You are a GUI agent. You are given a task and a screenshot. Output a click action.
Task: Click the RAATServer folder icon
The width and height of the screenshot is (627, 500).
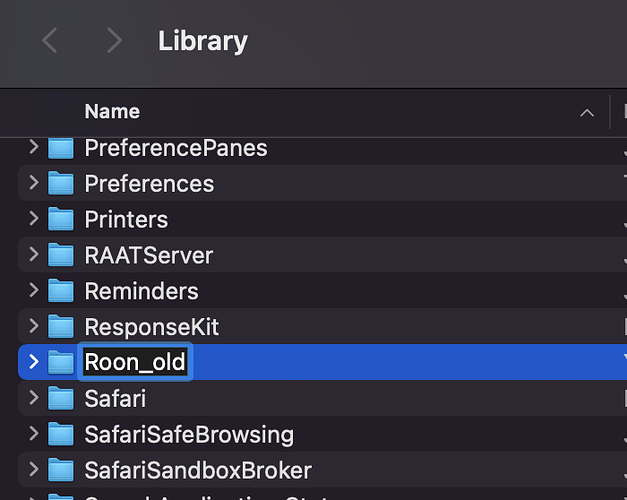[x=62, y=256]
